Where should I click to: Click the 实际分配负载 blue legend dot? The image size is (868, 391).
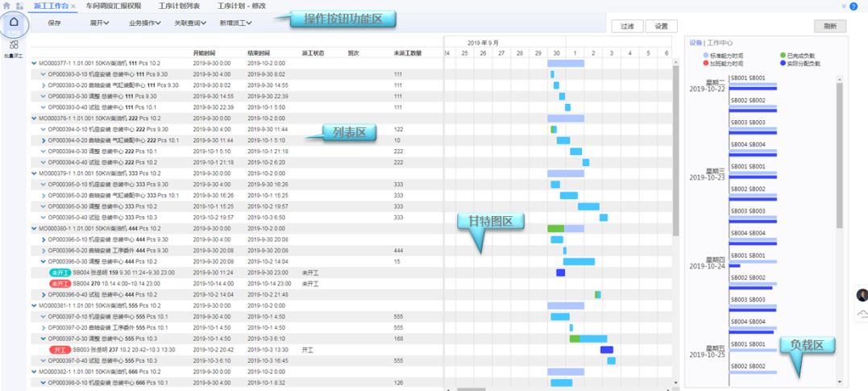click(x=783, y=63)
